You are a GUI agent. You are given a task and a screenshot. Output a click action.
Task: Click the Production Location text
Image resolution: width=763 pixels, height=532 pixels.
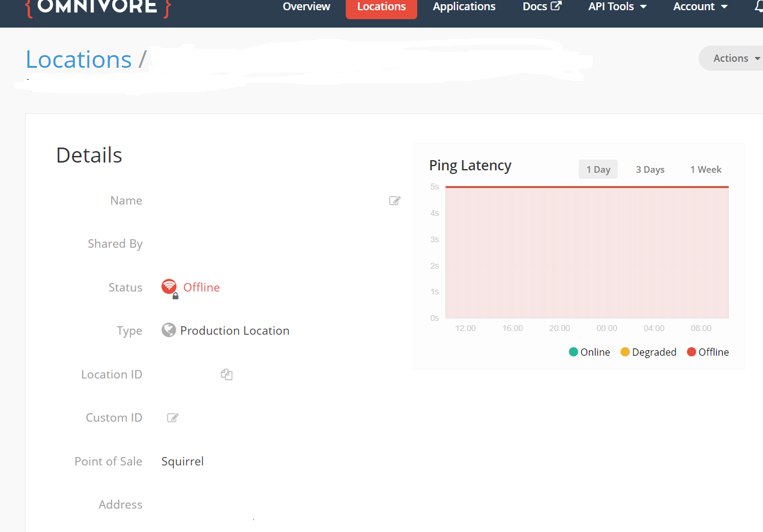(235, 330)
